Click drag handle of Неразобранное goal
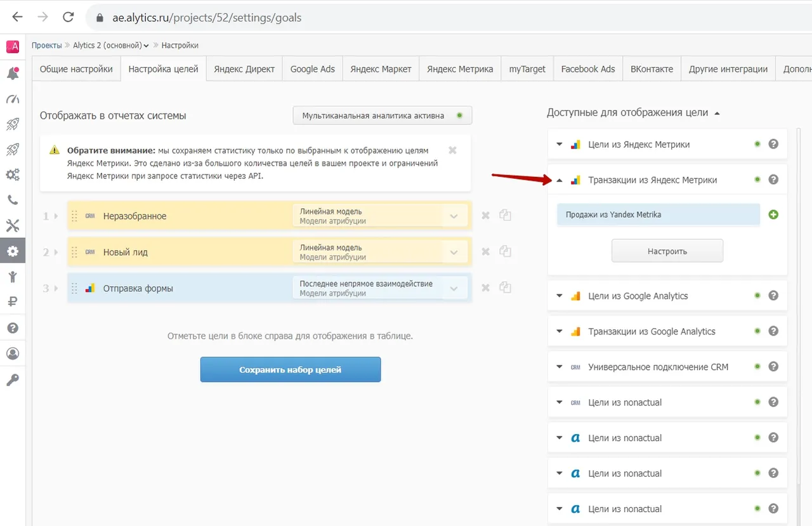This screenshot has height=526, width=812. (74, 216)
